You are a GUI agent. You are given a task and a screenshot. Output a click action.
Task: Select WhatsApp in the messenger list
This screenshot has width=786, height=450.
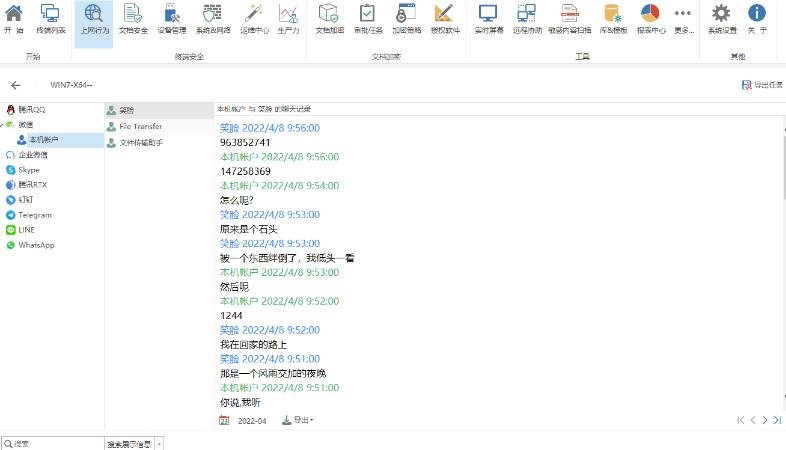pyautogui.click(x=36, y=245)
